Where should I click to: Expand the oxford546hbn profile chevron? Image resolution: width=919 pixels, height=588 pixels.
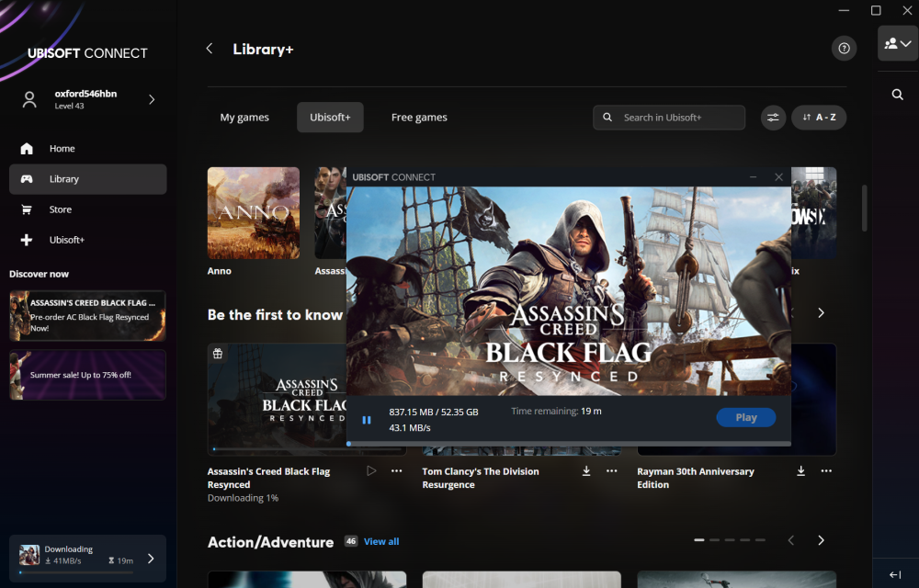[x=152, y=99]
